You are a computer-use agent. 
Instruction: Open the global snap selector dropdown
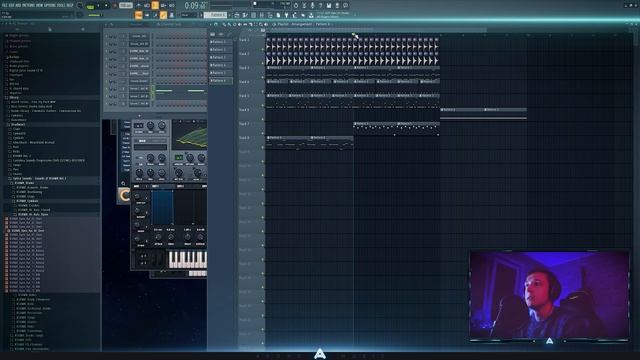click(x=188, y=15)
